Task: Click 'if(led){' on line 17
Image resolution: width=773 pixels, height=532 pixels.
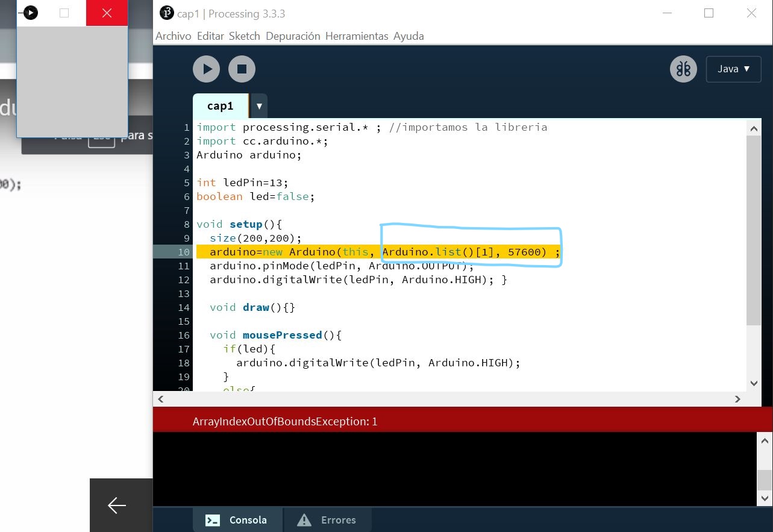Action: (249, 349)
